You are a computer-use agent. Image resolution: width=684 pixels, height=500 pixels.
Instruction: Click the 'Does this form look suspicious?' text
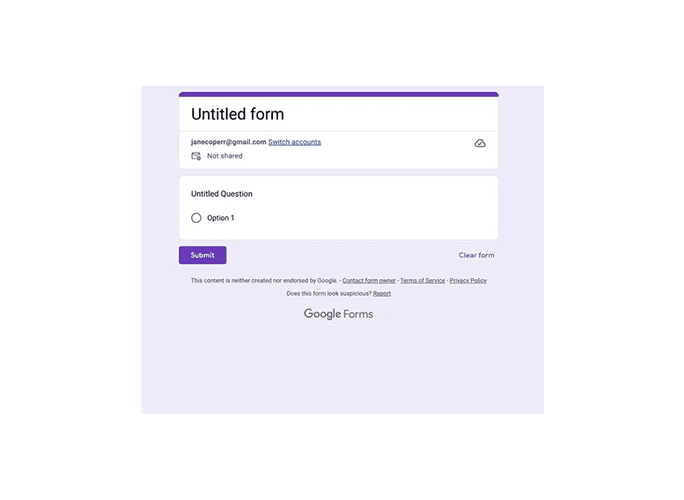point(329,294)
